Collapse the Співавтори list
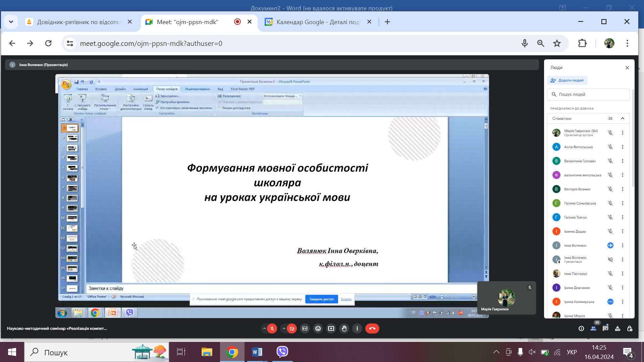Viewport: 644px width, 362px height. (x=623, y=118)
